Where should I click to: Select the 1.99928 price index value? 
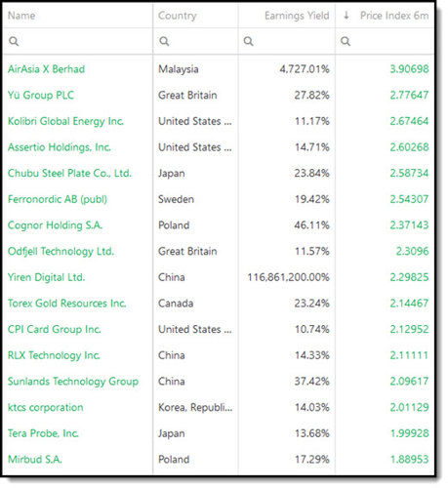click(x=409, y=433)
